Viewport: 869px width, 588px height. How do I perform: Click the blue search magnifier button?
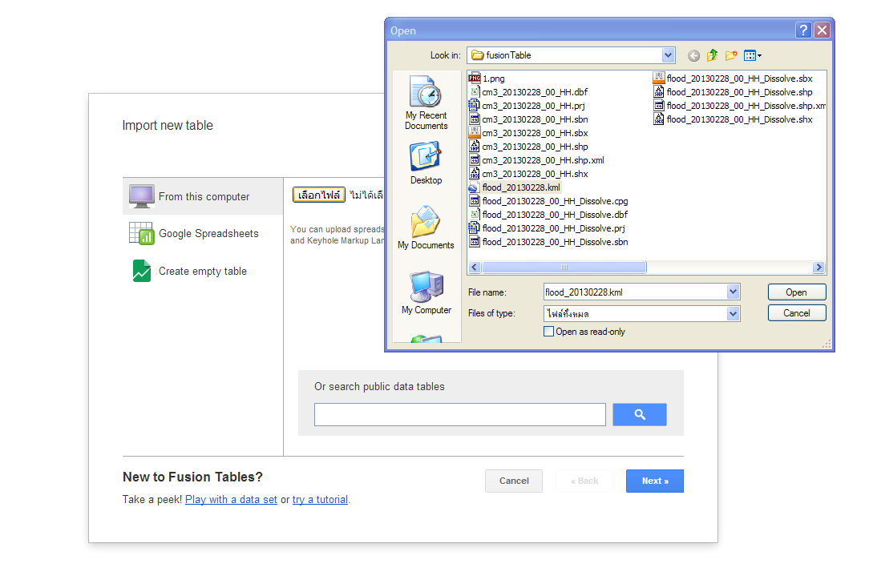640,415
